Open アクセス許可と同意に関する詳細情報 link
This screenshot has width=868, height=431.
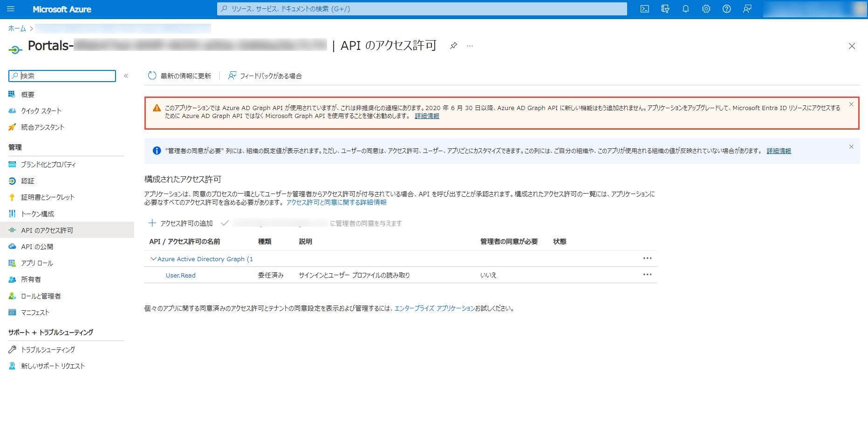coord(336,202)
